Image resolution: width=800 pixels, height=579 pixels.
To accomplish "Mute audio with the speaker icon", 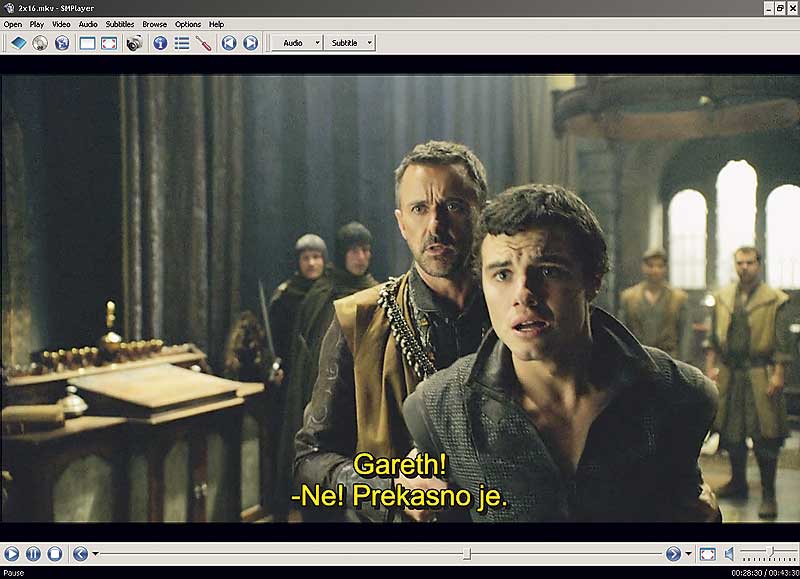I will pyautogui.click(x=729, y=553).
